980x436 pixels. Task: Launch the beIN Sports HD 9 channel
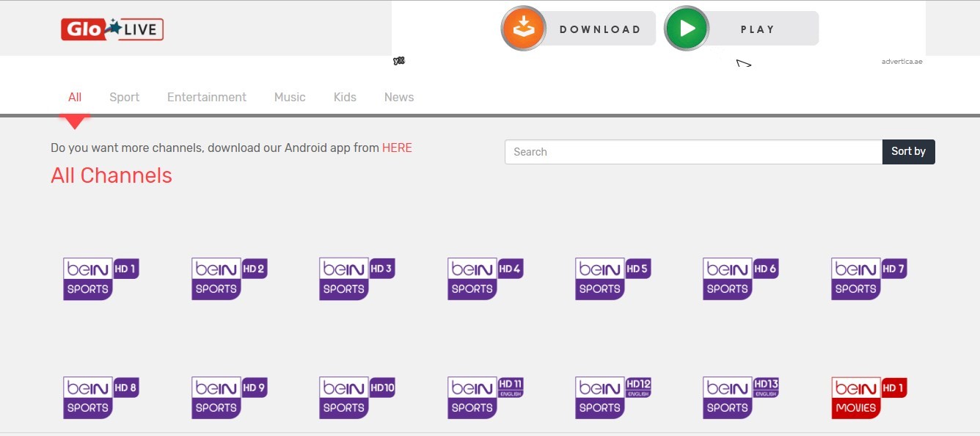[229, 398]
